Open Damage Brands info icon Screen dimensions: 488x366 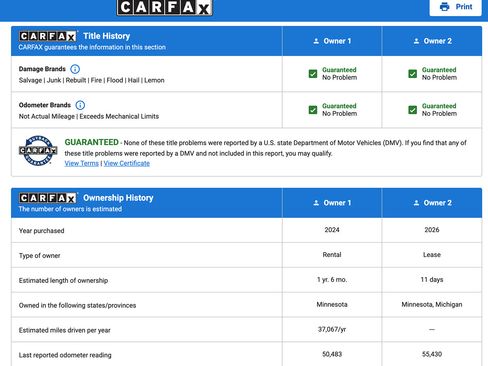(75, 69)
